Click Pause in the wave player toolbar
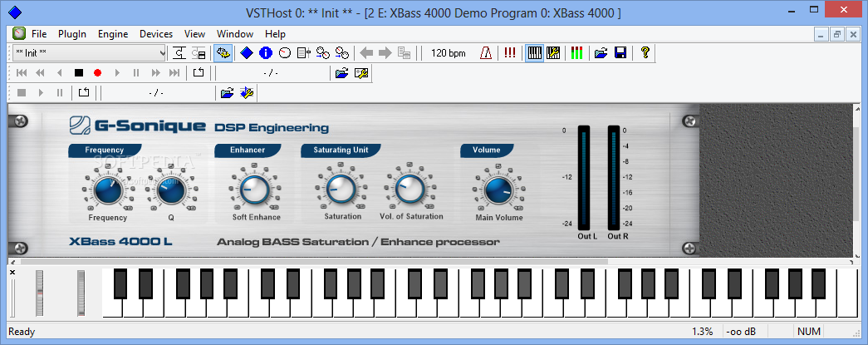This screenshot has width=868, height=345. click(60, 92)
